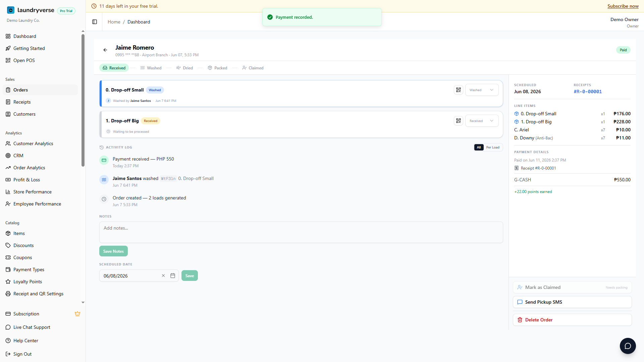Click the CRM target icon
Image resolution: width=644 pixels, height=362 pixels.
click(8, 156)
